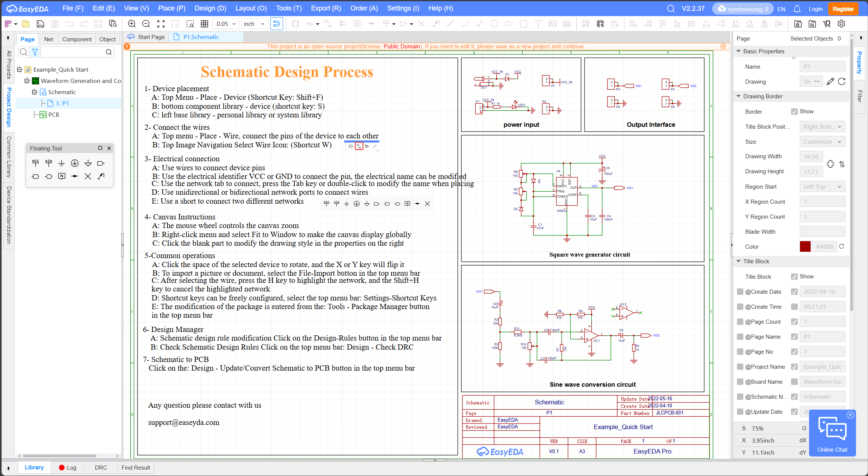Click the Login link

(x=815, y=9)
